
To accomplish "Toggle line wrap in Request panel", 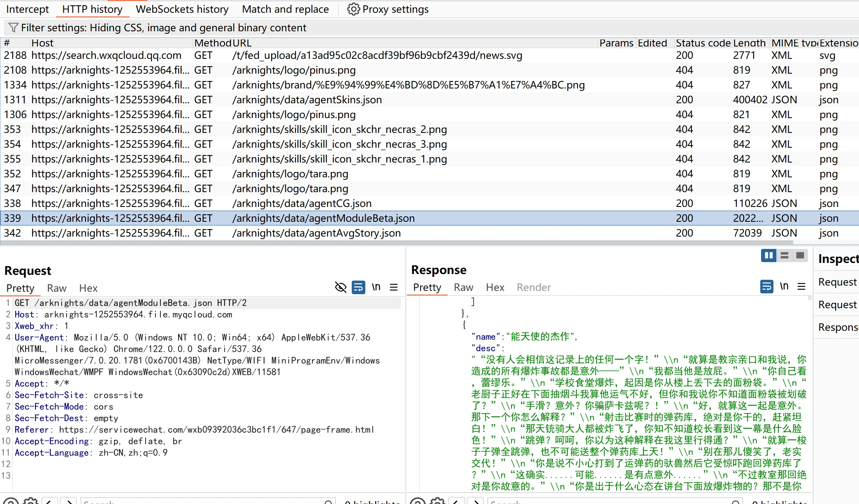I will click(x=358, y=287).
